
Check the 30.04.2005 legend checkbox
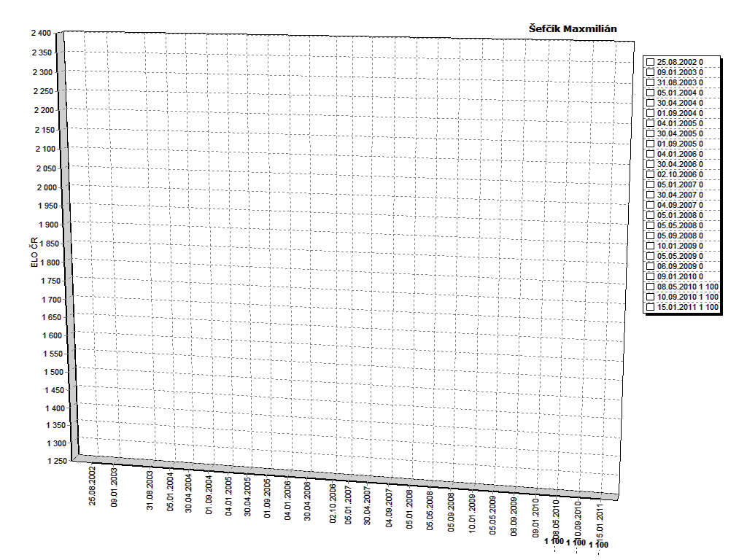[650, 133]
